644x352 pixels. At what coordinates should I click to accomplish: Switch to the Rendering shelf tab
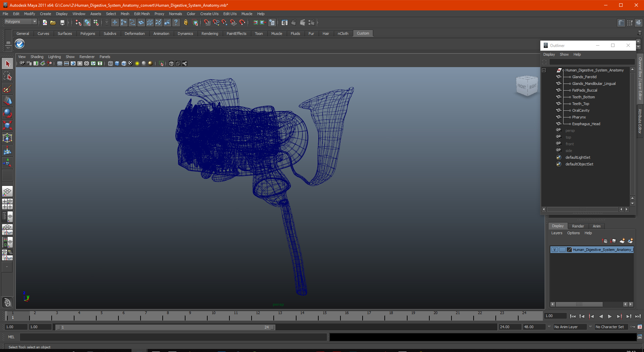click(210, 34)
